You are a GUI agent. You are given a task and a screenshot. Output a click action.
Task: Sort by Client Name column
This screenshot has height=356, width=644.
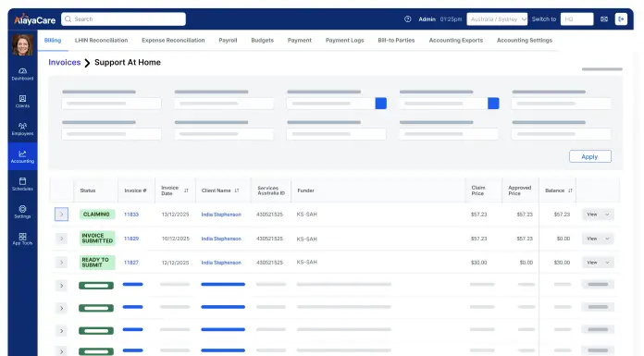pyautogui.click(x=237, y=190)
